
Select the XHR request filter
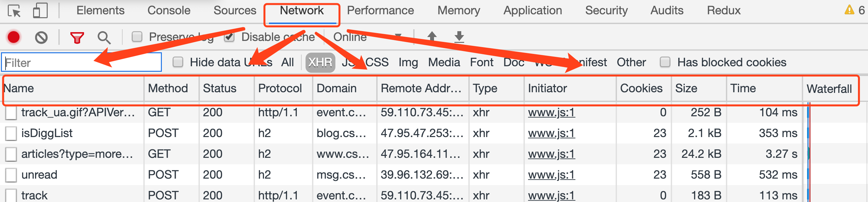[x=320, y=62]
